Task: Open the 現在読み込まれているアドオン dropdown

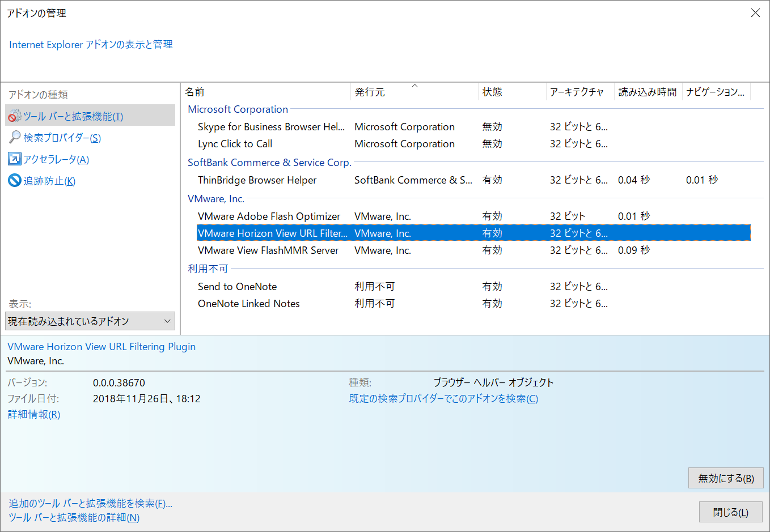Action: coord(90,321)
